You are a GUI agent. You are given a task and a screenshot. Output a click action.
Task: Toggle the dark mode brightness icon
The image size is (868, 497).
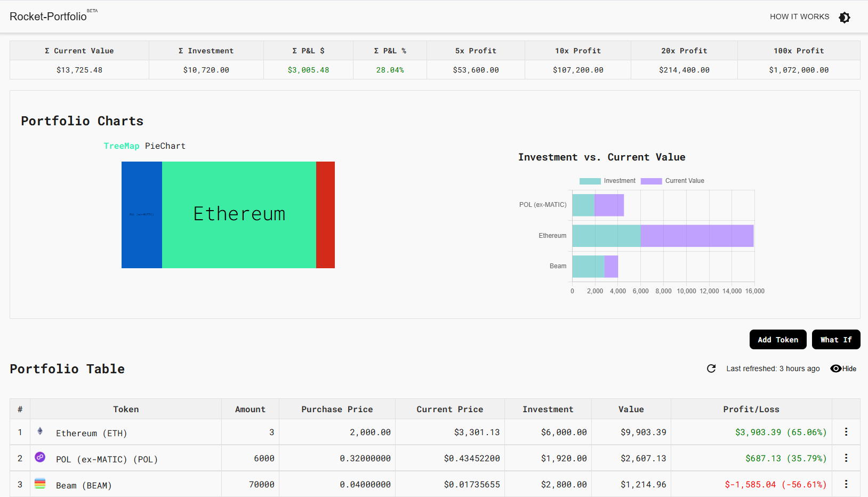click(x=845, y=17)
